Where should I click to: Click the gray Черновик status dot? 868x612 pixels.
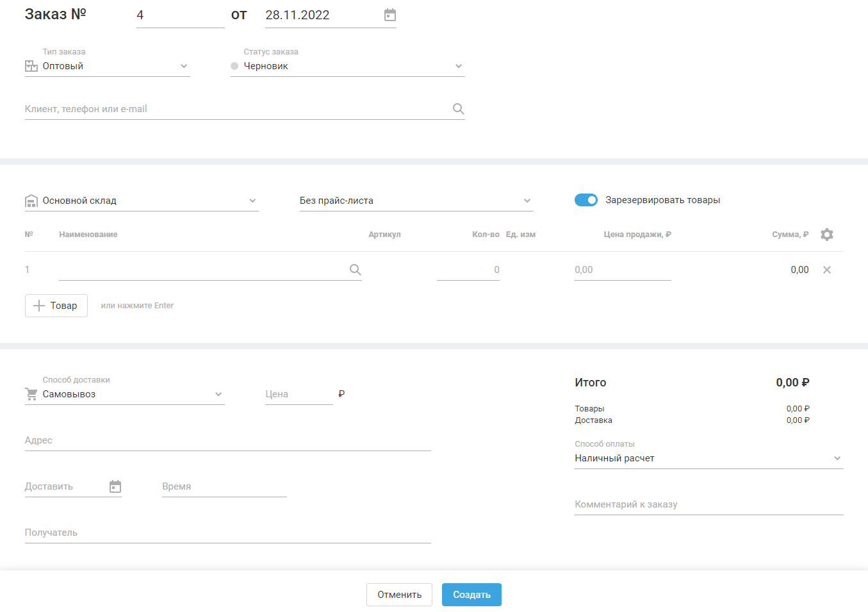pos(234,66)
